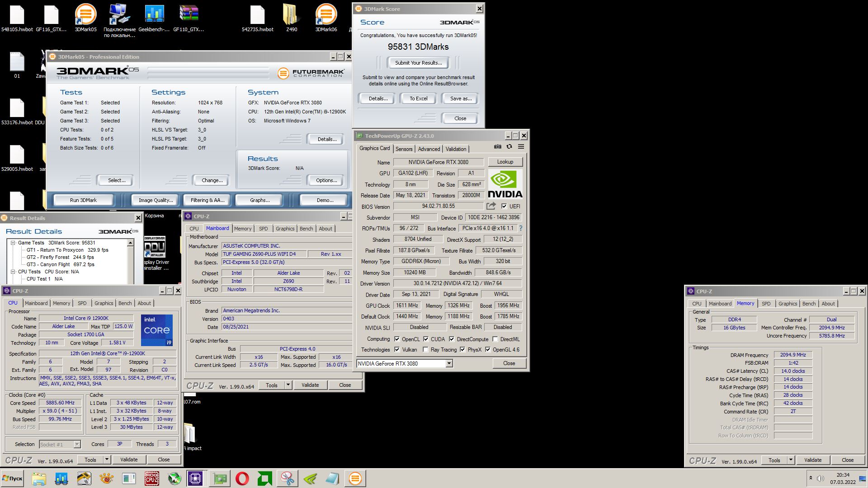
Task: Open the GF110_GTX archive on desktop
Action: [189, 18]
